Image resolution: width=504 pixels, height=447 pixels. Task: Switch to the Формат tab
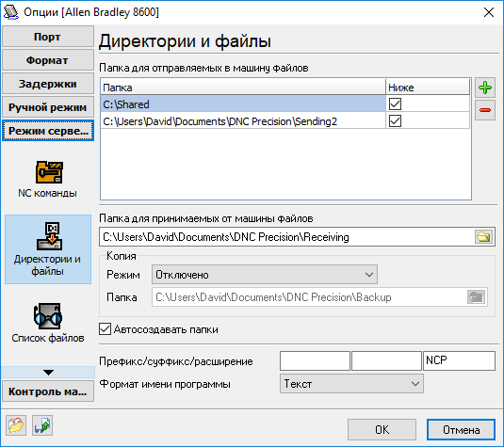click(x=48, y=60)
